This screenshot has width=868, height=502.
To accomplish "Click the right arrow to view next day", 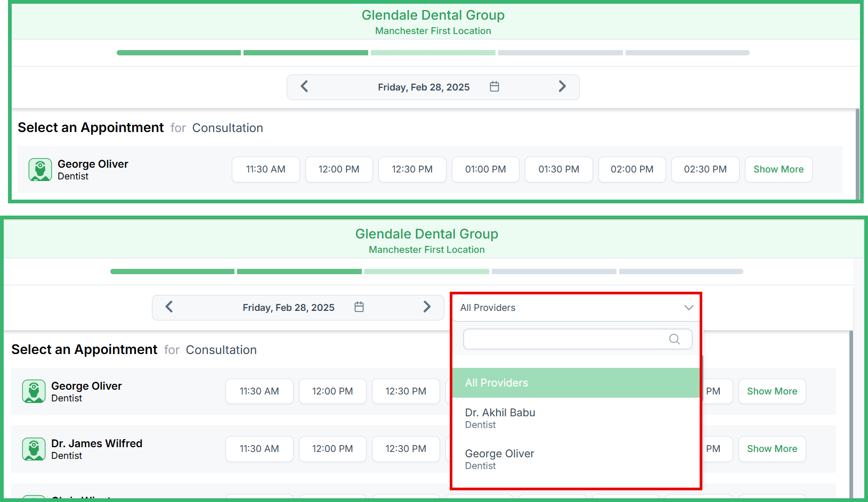I will coord(562,86).
